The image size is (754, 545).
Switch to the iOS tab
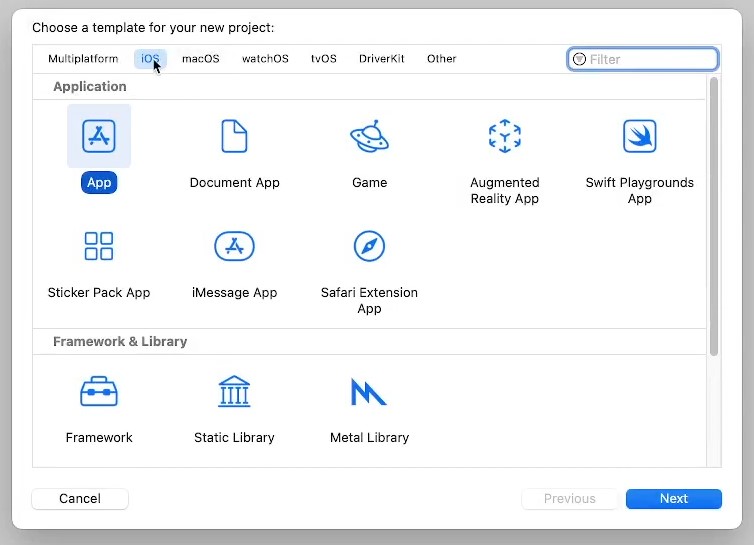pos(150,59)
